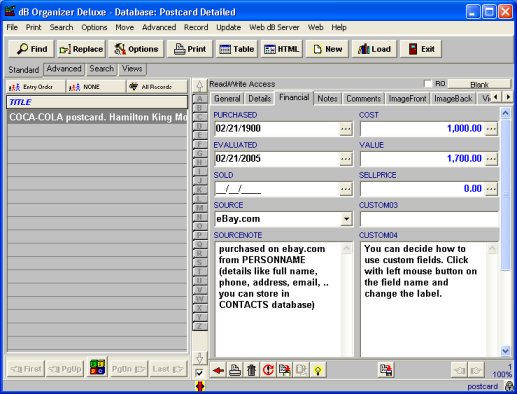Click the Entry Order sort button
The image size is (517, 394).
pyautogui.click(x=36, y=87)
